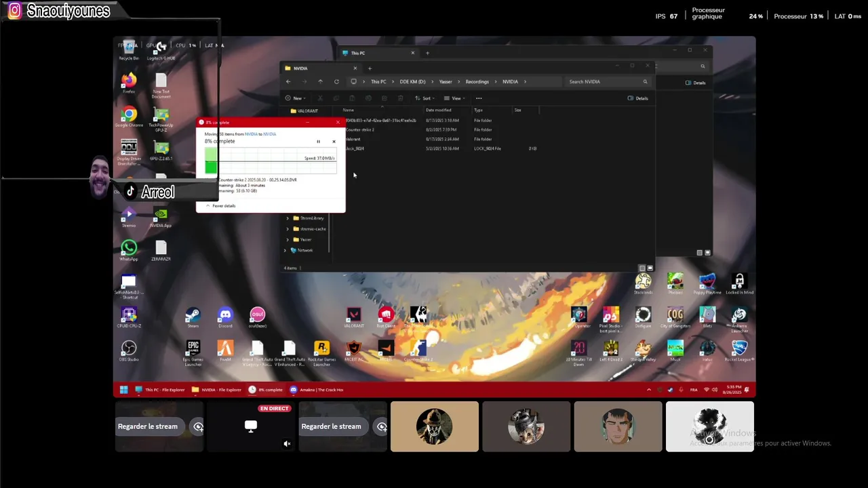Open the Recycle Bin desktop icon
Screen dimensions: 868x488
128,50
